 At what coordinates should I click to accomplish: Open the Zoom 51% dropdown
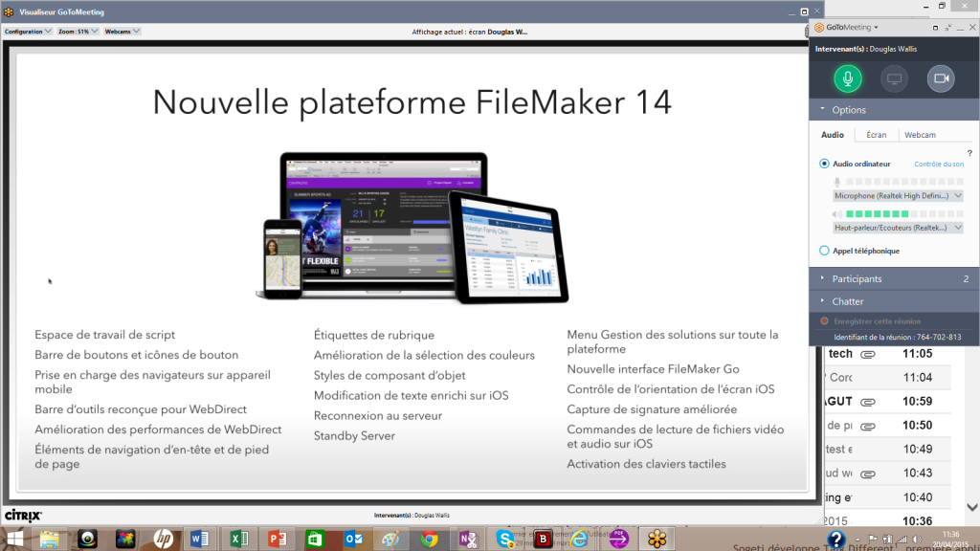[x=75, y=30]
